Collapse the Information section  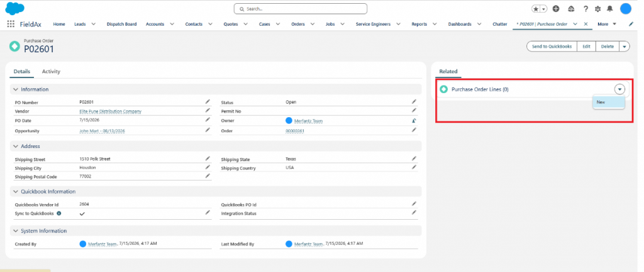[16, 89]
